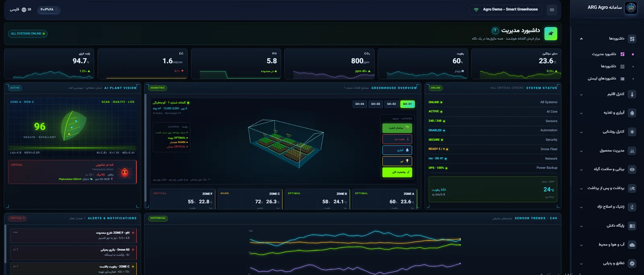Expand the irrigation and nutrition section
644x275 pixels.
(x=581, y=113)
